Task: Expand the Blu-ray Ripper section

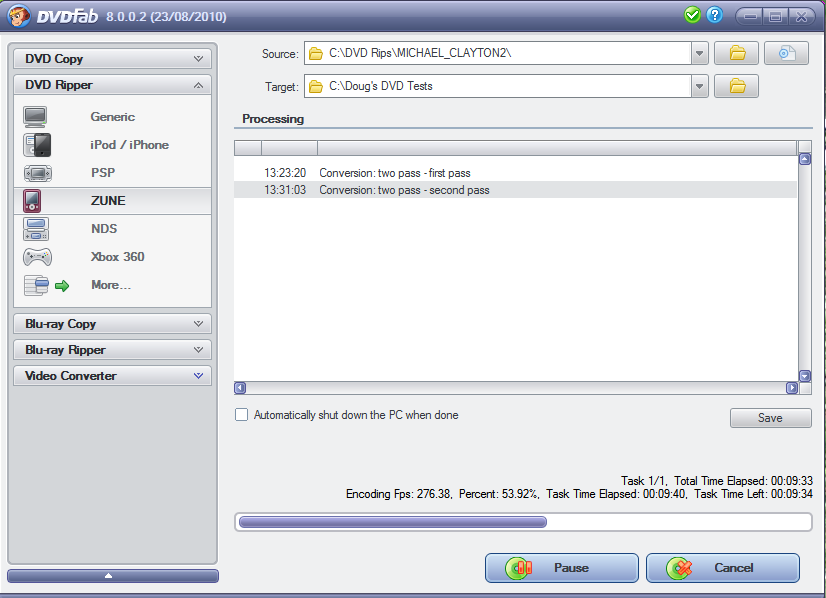Action: [x=112, y=349]
